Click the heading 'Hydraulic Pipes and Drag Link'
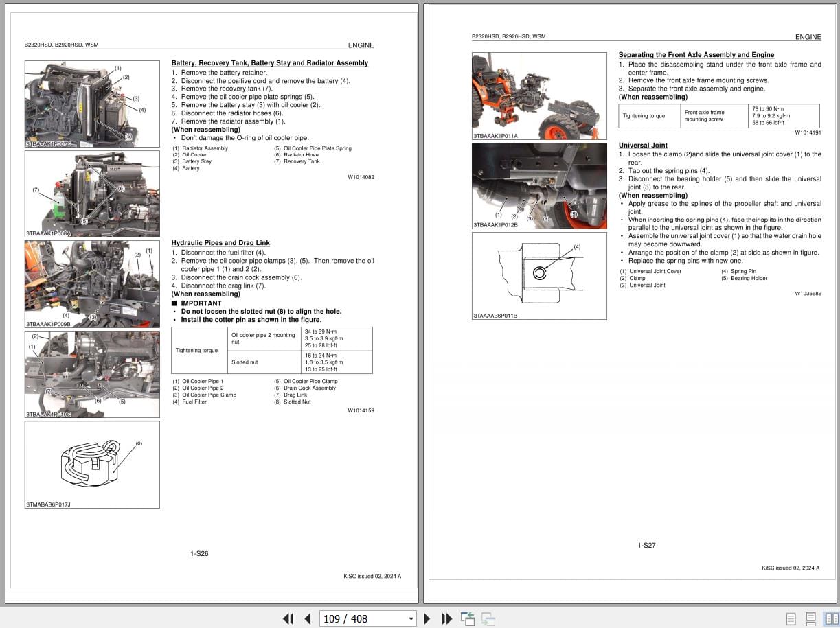This screenshot has width=840, height=628. pyautogui.click(x=220, y=242)
